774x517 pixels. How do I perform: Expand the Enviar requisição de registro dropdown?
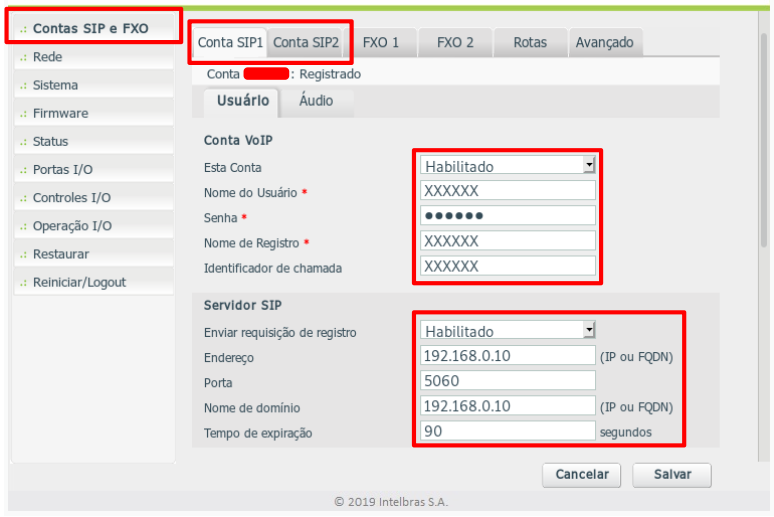[x=508, y=330]
